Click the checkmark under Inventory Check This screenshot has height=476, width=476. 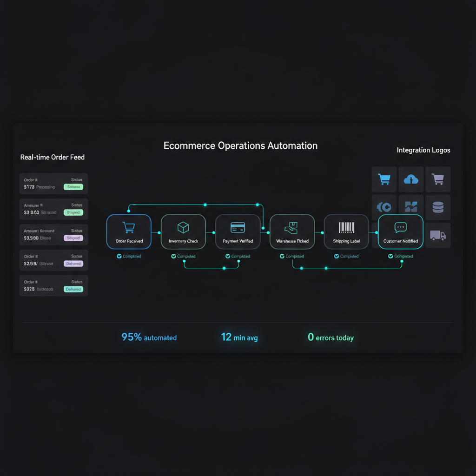coord(173,256)
